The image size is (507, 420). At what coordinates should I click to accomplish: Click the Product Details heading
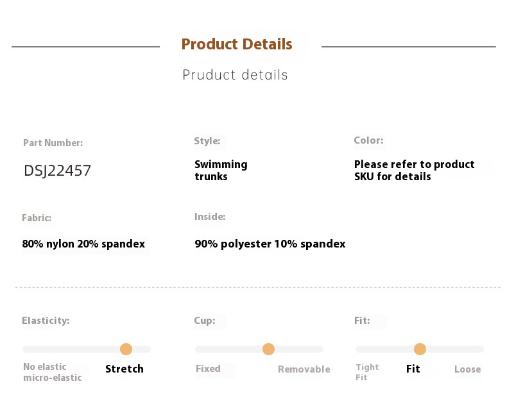coord(237,44)
